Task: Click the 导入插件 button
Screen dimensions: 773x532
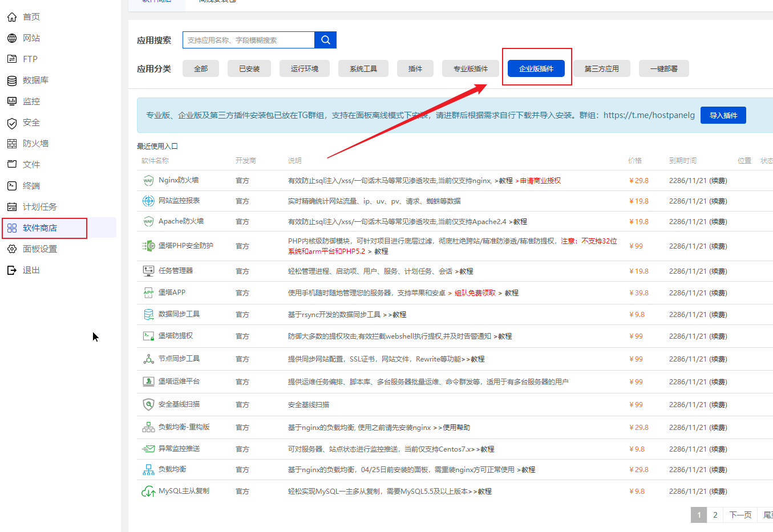Action: point(723,115)
